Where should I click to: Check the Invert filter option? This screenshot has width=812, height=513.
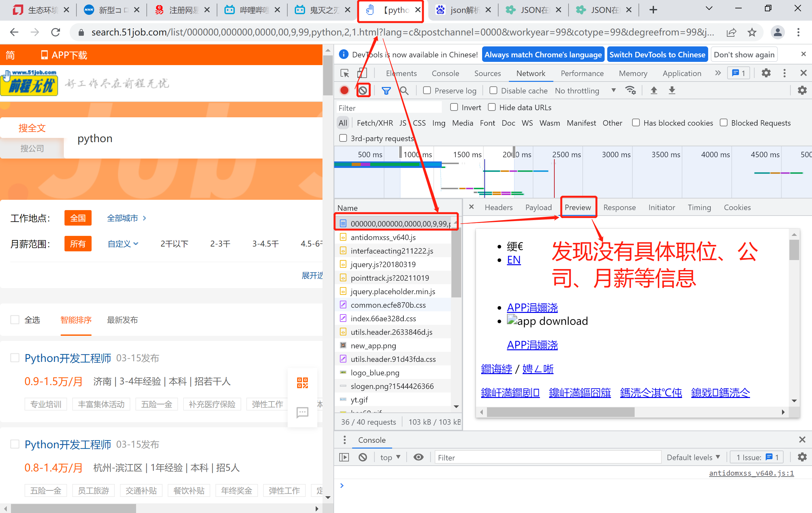point(454,107)
